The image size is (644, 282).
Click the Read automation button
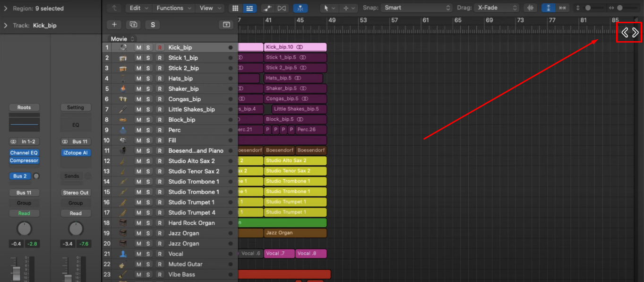pos(24,213)
